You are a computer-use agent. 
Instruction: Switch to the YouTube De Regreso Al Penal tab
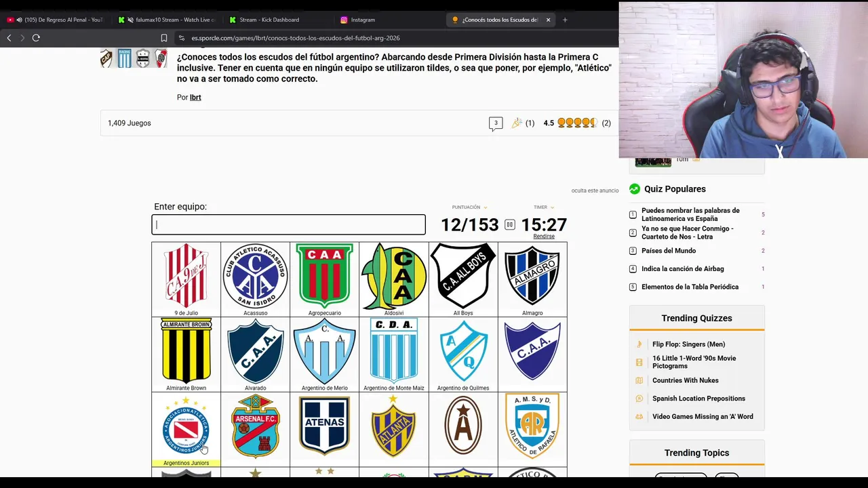pos(55,20)
